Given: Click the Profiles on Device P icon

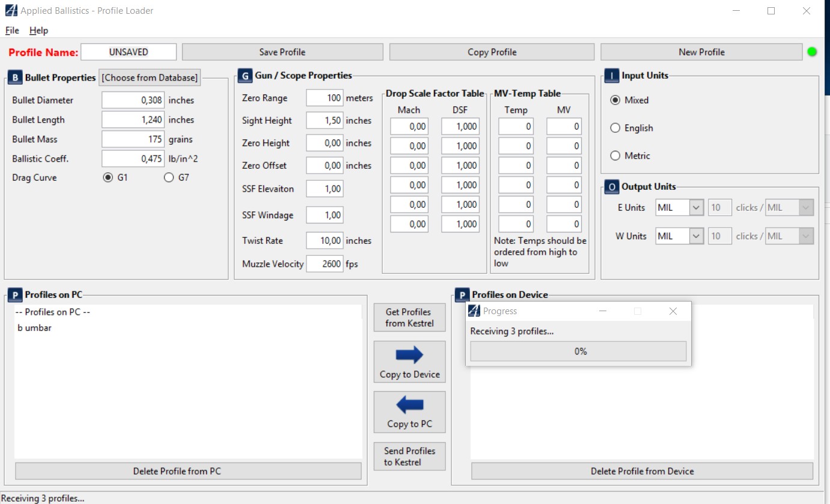Looking at the screenshot, I should (x=462, y=295).
